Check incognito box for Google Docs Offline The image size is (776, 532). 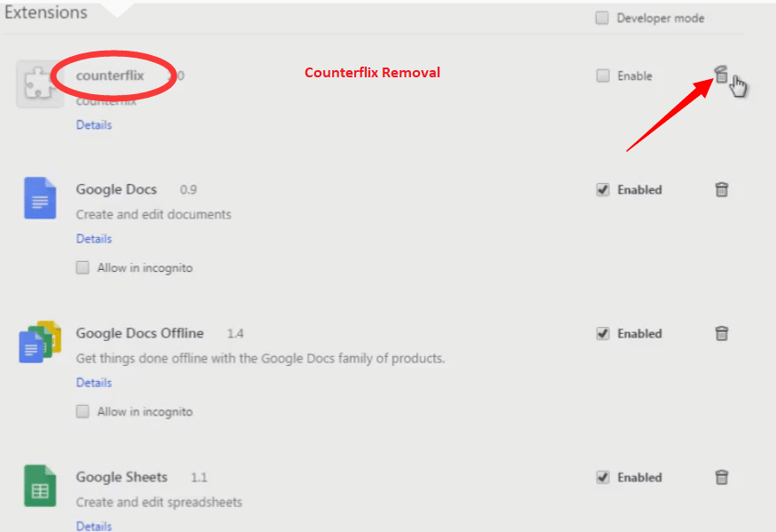[x=83, y=412]
